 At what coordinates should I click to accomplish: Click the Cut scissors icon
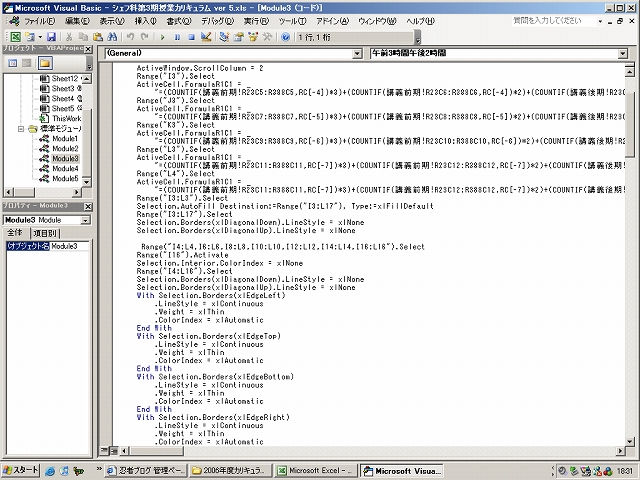pos(69,37)
